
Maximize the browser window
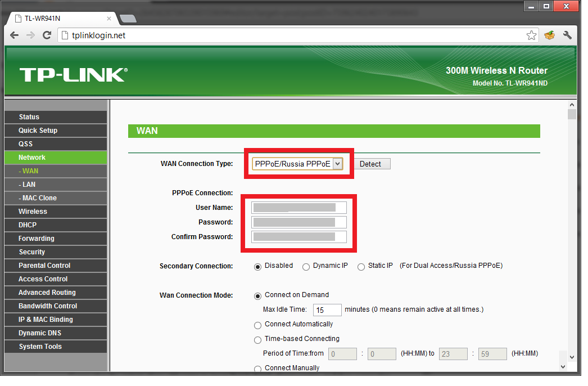pos(546,6)
